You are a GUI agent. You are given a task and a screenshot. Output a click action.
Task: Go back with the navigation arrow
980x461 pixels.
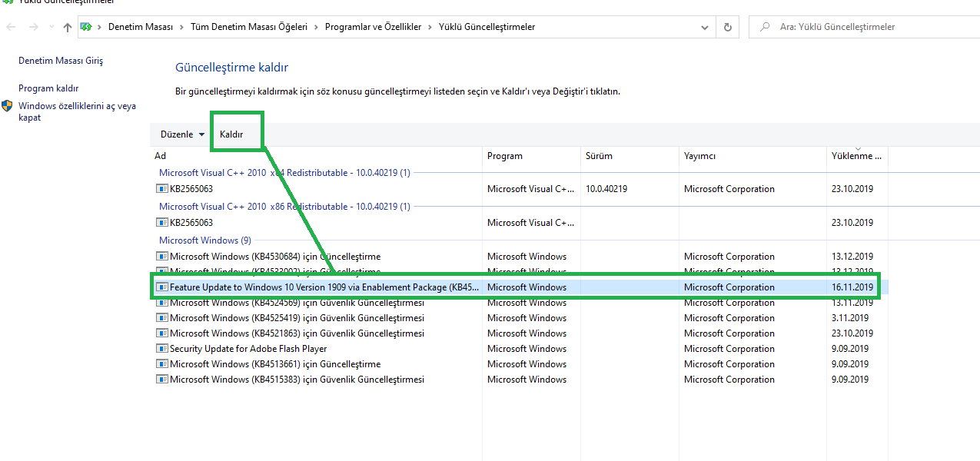pos(12,27)
